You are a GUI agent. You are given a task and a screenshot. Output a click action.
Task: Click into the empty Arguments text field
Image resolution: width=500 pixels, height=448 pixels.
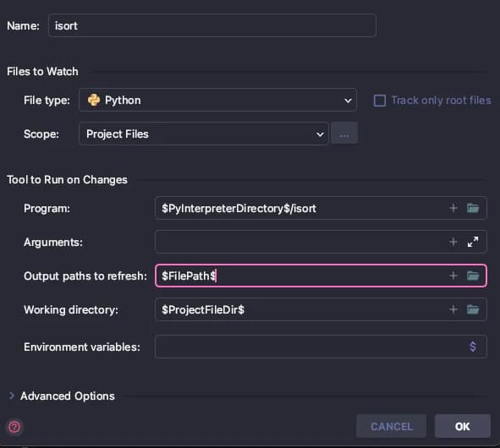tap(299, 242)
